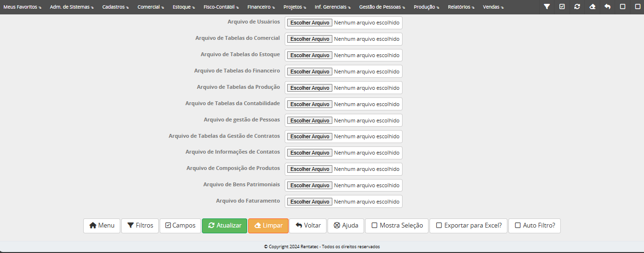Open Ajuda help button
This screenshot has width=644, height=253.
pos(346,226)
